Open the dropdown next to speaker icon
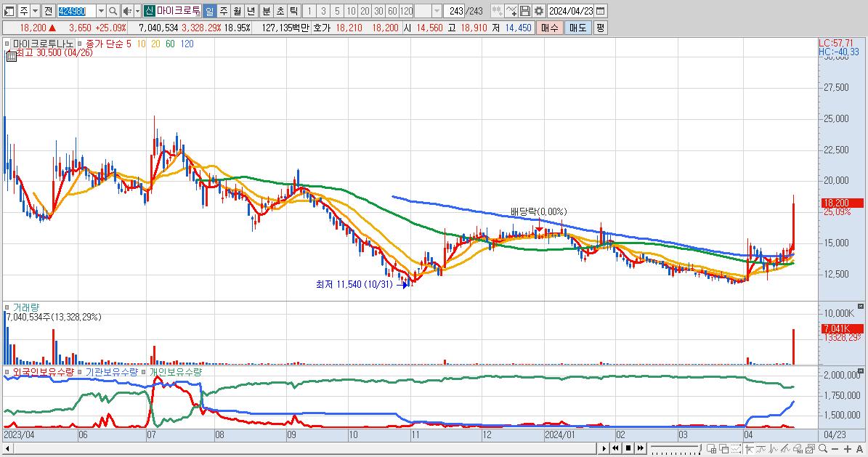Image resolution: width=868 pixels, height=457 pixels. coord(138,11)
